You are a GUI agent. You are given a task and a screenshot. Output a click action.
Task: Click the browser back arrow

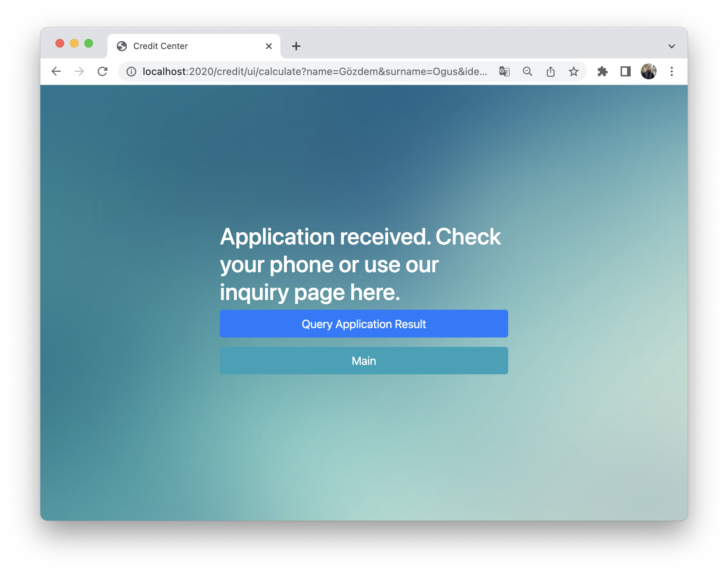[56, 71]
